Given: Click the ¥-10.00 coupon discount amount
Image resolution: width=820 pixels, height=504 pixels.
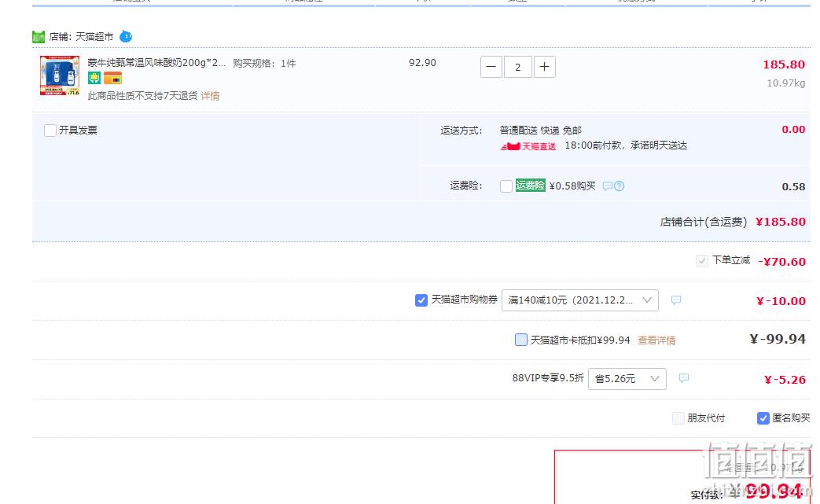Looking at the screenshot, I should tap(781, 300).
